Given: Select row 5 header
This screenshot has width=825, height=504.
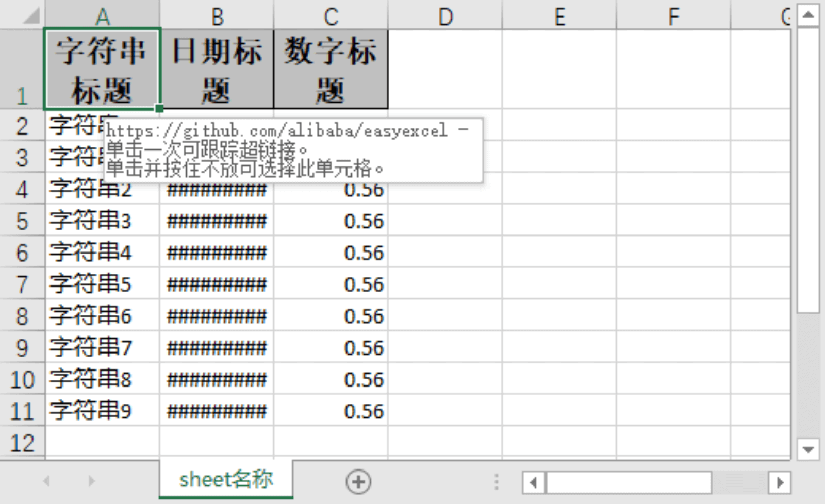Looking at the screenshot, I should [x=22, y=221].
